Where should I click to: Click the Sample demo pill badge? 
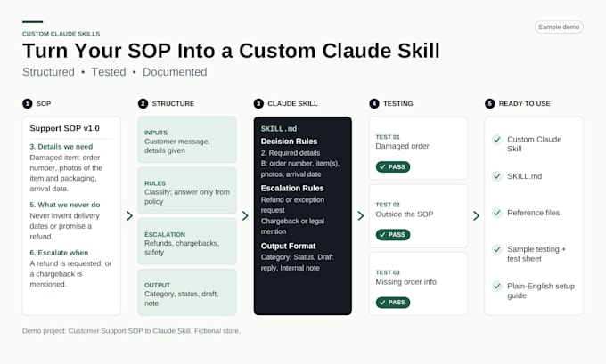point(559,27)
